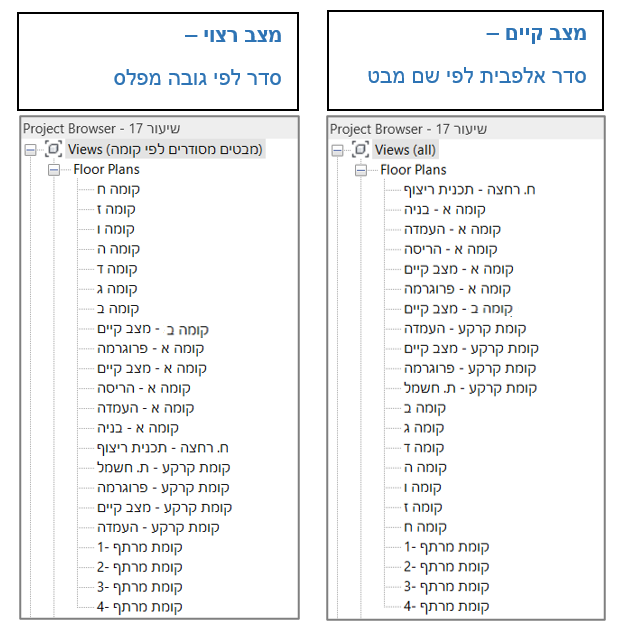Viewport: 619px width, 630px height.
Task: Select the Views (all) label
Action: tap(405, 150)
